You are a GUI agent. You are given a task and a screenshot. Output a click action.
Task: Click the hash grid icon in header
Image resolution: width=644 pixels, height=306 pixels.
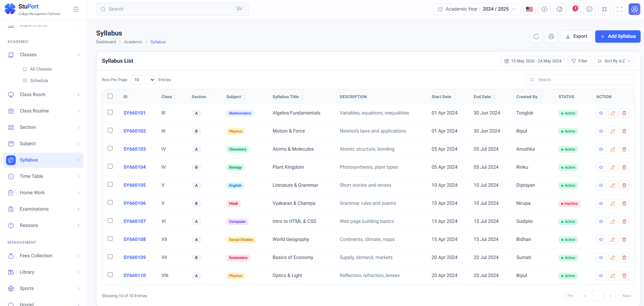pyautogui.click(x=604, y=9)
